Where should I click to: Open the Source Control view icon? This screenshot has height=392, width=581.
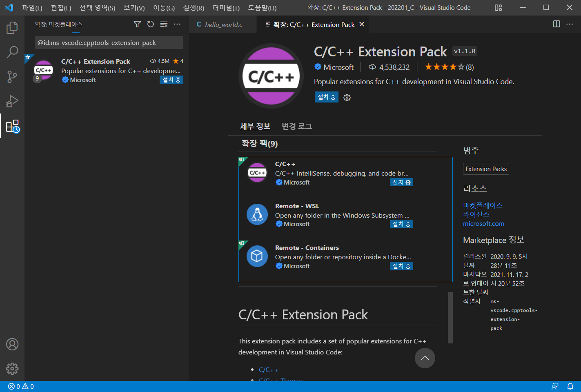(12, 77)
